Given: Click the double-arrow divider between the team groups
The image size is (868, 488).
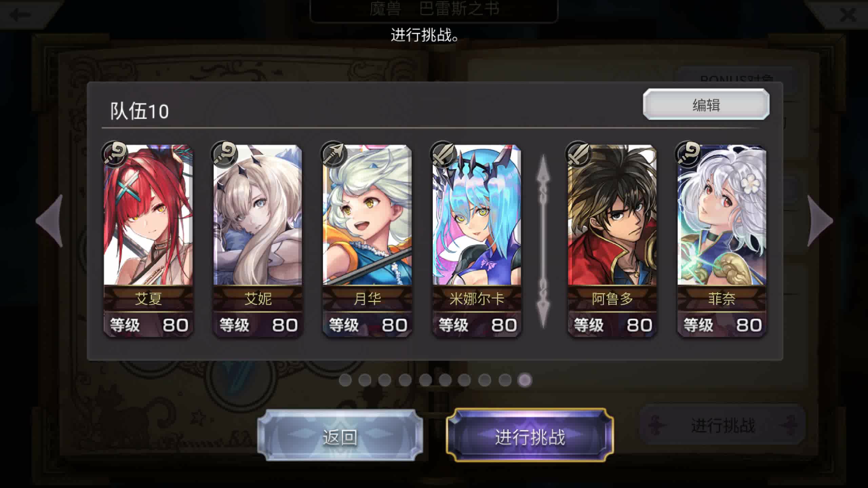Looking at the screenshot, I should [544, 241].
